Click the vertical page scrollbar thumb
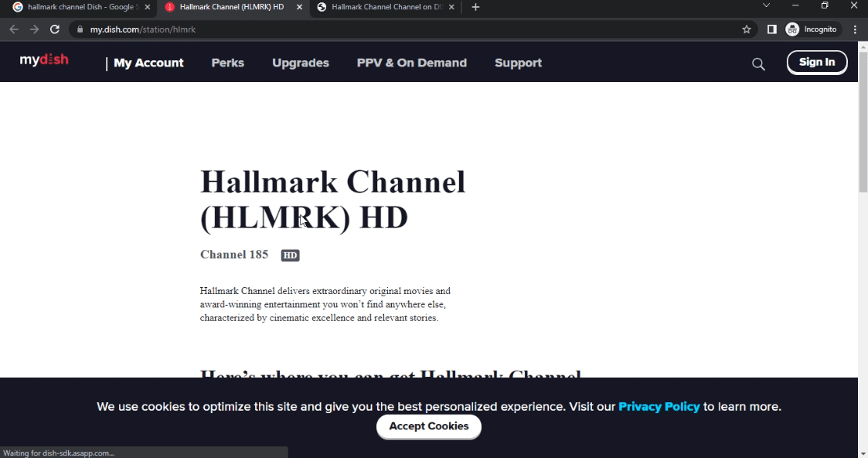This screenshot has width=868, height=458. [863, 121]
